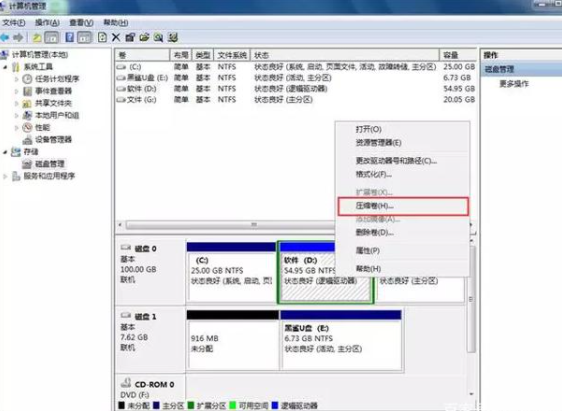562x411 pixels.
Task: Collapse the 系统工具 tree node
Action: 5,67
